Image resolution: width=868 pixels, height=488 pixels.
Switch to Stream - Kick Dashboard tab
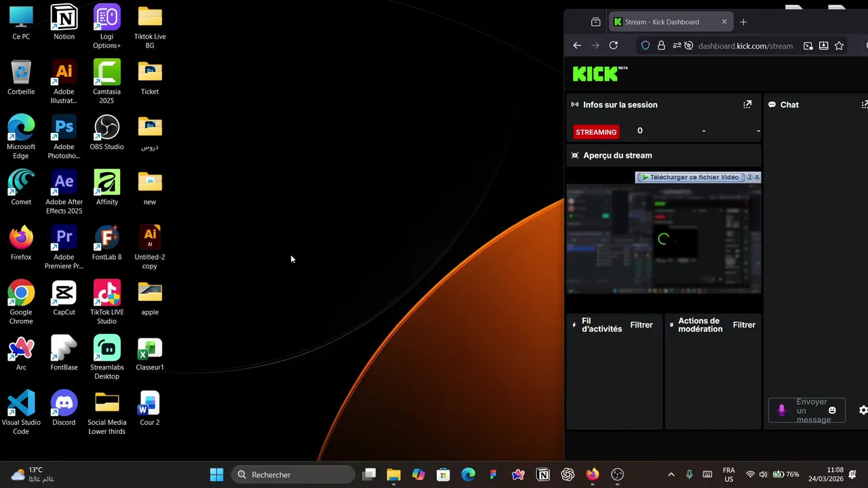[x=669, y=22]
